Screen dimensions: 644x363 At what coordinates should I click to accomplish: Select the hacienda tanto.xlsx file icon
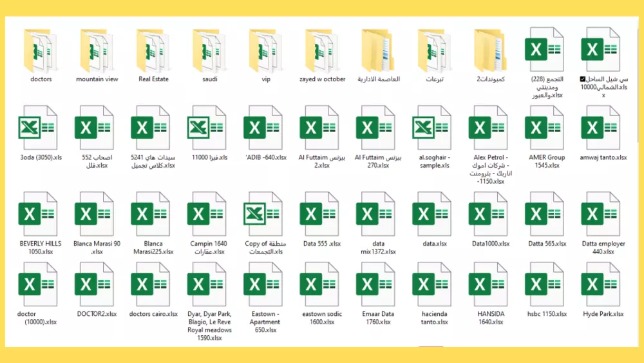(431, 284)
